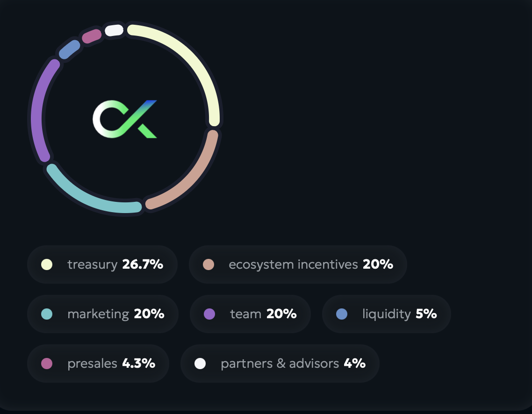The height and width of the screenshot is (414, 532).
Task: Click the treasury 26.7% legend pill
Action: pyautogui.click(x=102, y=264)
